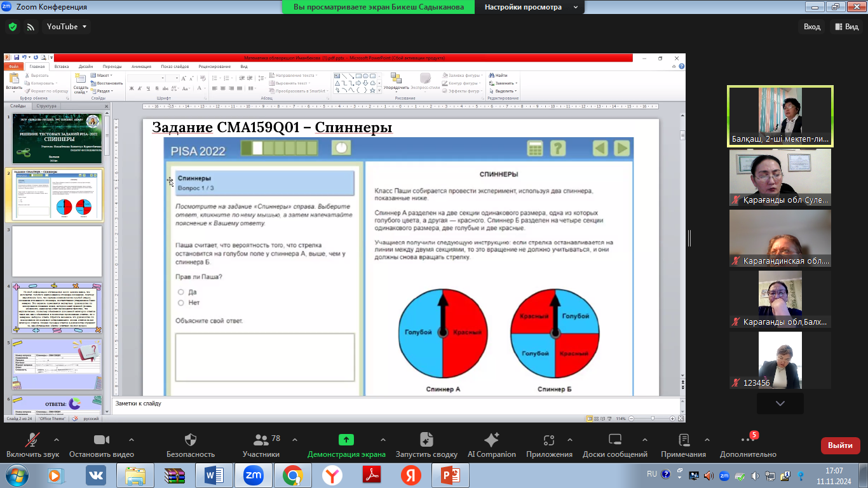Click the Participants icon in Zoom toolbar
Image resolution: width=868 pixels, height=488 pixels.
(261, 440)
